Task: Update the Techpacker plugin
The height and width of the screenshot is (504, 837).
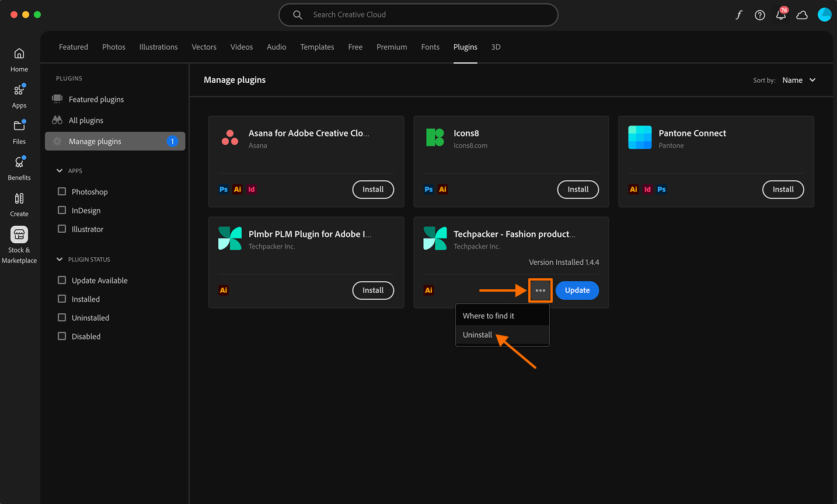Action: pos(577,290)
